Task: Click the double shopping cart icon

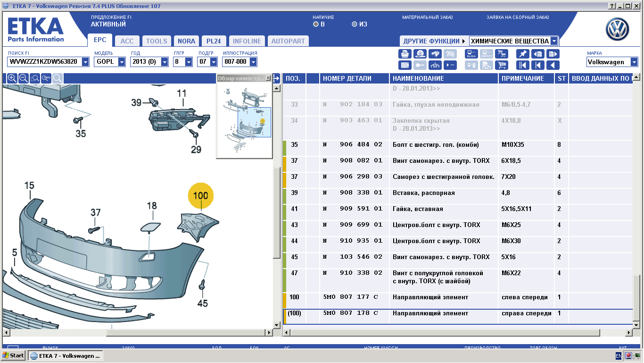Action: point(502,54)
